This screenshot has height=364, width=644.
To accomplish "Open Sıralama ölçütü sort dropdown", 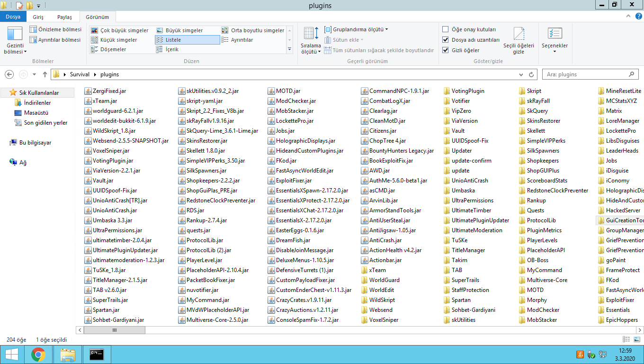I will [x=311, y=40].
